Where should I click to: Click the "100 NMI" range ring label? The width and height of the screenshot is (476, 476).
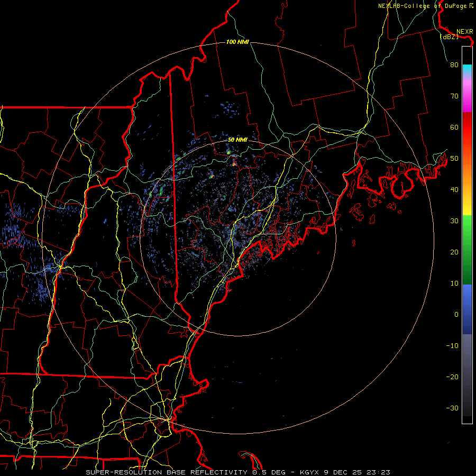[x=237, y=42]
